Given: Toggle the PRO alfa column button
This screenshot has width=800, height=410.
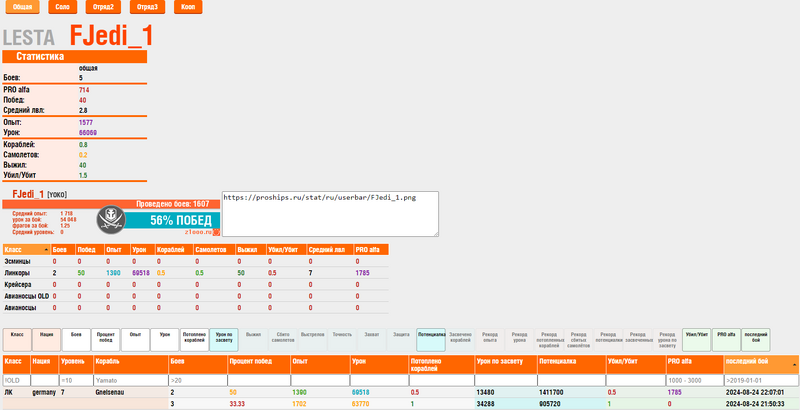Looking at the screenshot, I should pos(726,339).
